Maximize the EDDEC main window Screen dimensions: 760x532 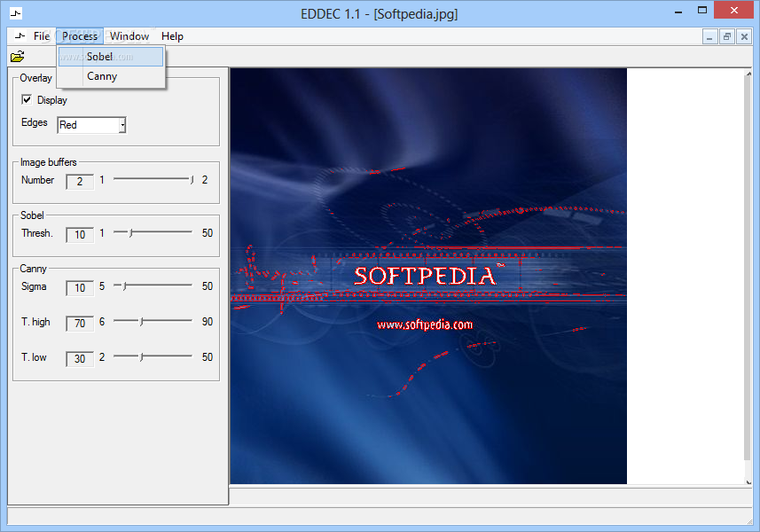click(x=701, y=10)
